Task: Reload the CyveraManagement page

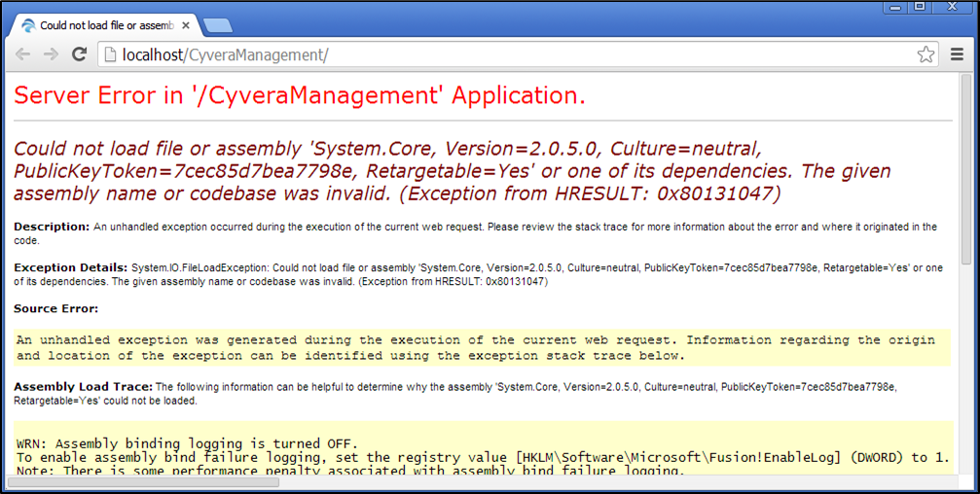Action: [x=79, y=54]
